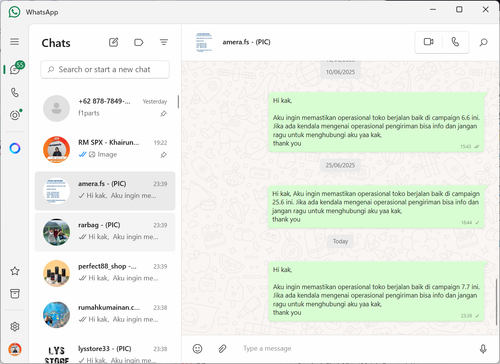This screenshot has height=364, width=500.
Task: Click pin icon on the f1parts chat
Action: [163, 114]
